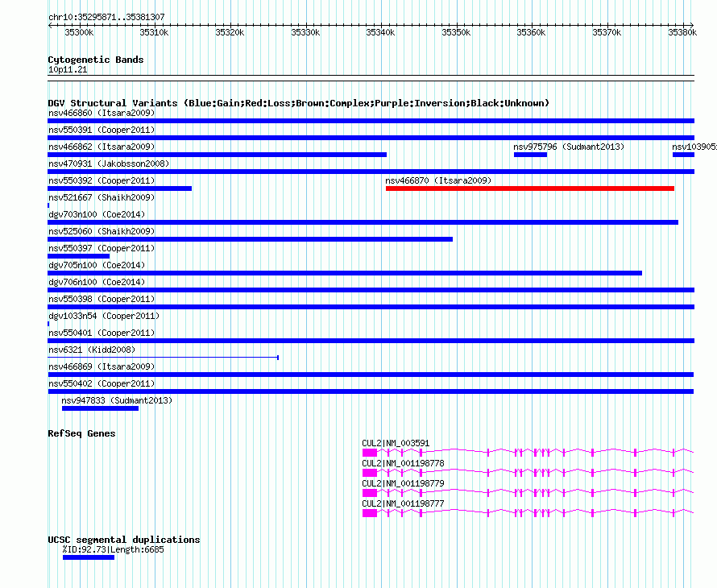Click the 35340k ruler tick label

[380, 32]
